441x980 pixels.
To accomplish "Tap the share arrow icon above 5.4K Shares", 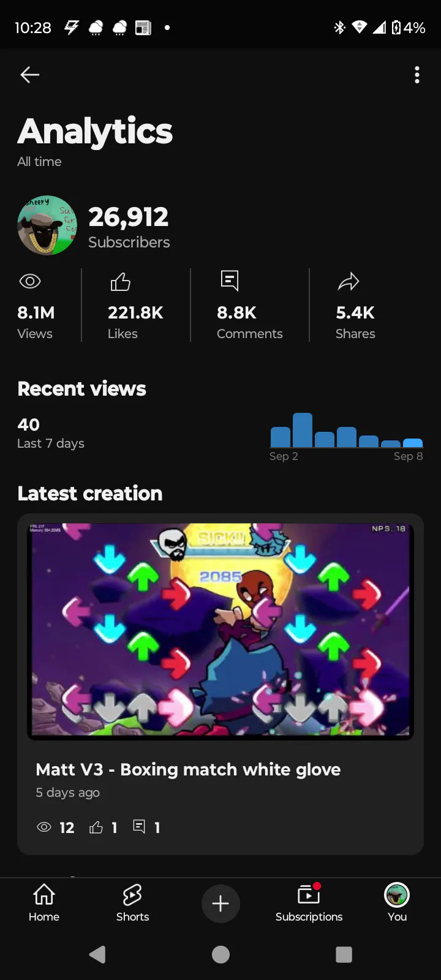I will pyautogui.click(x=349, y=282).
